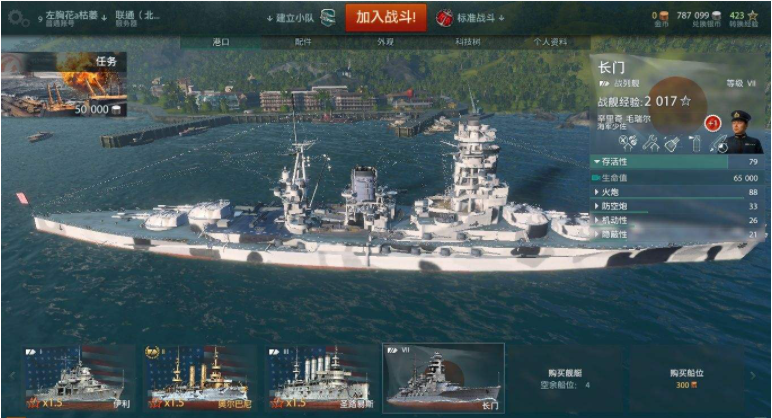Open the settings gear icon
772x418 pixels.
pos(18,18)
